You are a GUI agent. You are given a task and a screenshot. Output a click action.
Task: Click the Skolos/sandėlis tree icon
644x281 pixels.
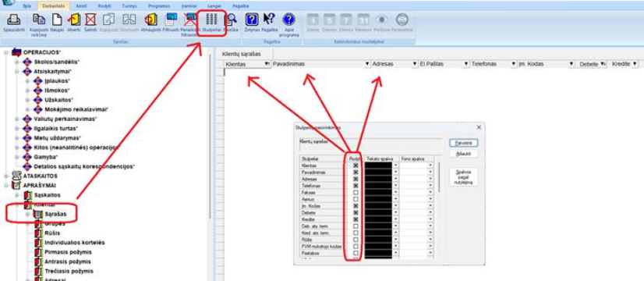coord(27,62)
